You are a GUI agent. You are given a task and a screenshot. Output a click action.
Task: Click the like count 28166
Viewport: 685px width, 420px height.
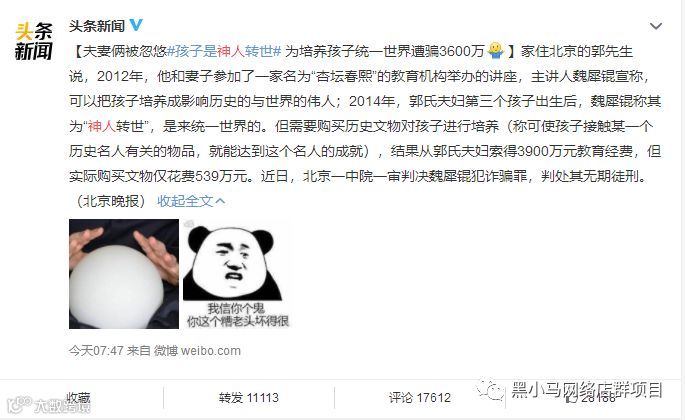click(x=598, y=398)
